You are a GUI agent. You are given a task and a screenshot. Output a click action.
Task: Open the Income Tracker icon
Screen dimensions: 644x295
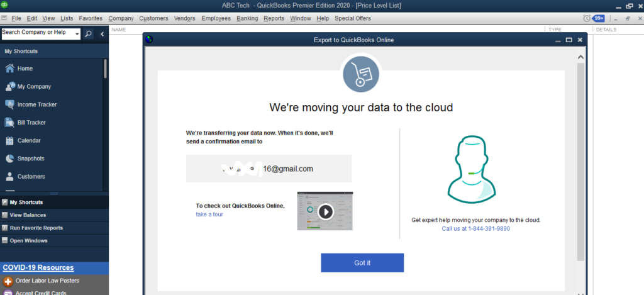10,104
